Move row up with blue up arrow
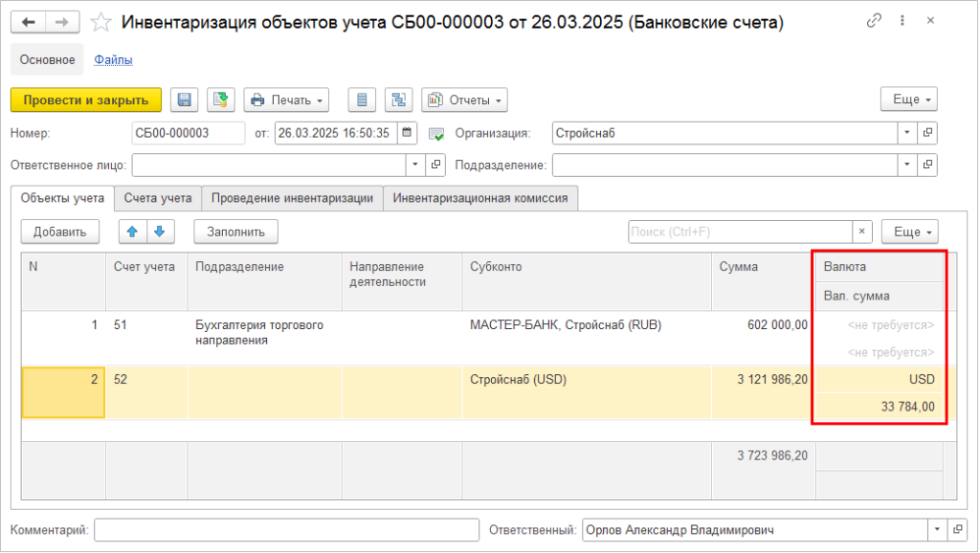Image resolution: width=980 pixels, height=553 pixels. [x=132, y=232]
